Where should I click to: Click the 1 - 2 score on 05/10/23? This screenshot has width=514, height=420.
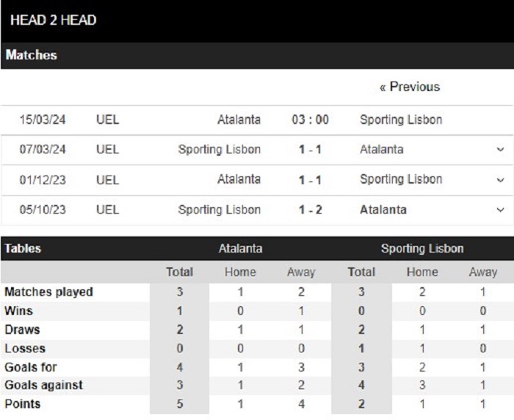pyautogui.click(x=310, y=209)
